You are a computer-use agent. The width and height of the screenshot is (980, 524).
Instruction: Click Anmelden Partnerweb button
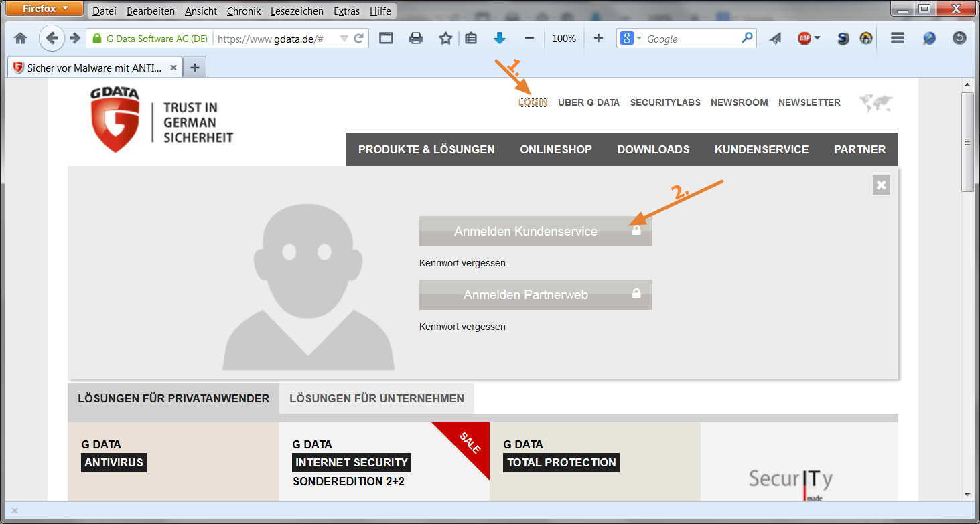click(536, 294)
